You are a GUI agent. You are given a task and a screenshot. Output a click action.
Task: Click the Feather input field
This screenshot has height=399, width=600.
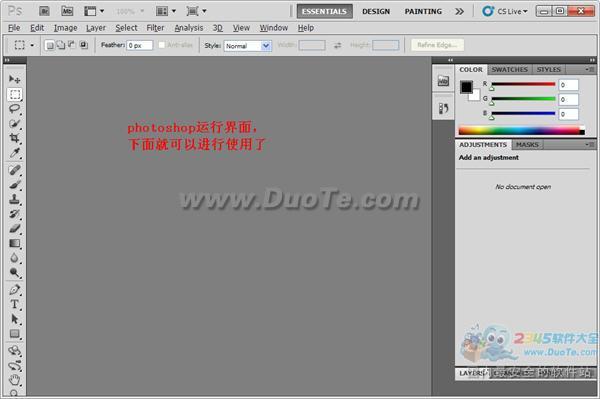pyautogui.click(x=140, y=46)
